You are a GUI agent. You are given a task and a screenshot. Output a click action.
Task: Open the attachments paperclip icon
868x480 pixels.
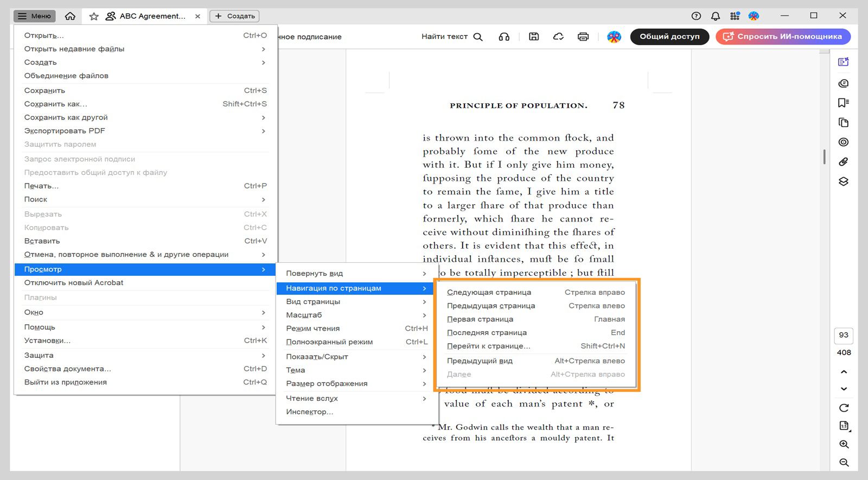click(x=843, y=161)
